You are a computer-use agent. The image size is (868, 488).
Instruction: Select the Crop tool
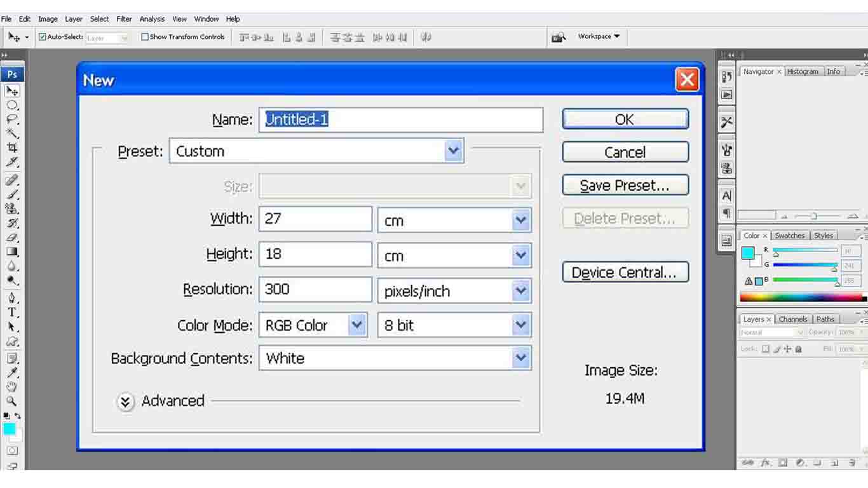pyautogui.click(x=12, y=147)
